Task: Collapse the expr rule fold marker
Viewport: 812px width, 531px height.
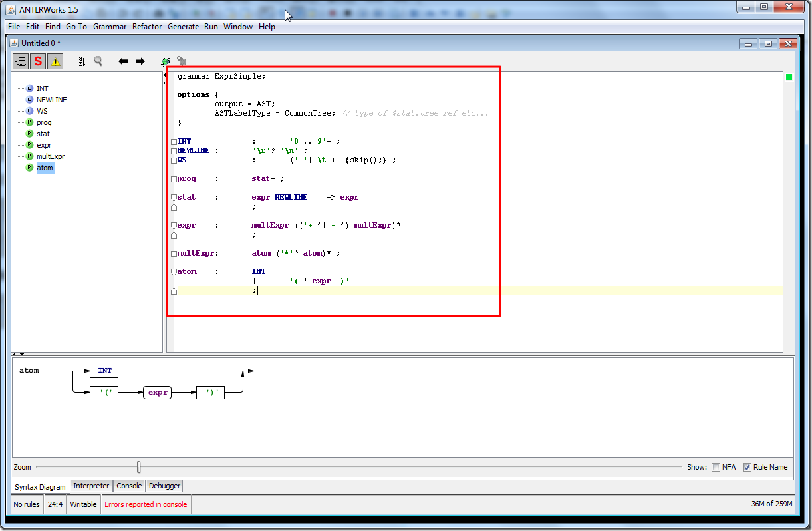Action: pyautogui.click(x=174, y=226)
